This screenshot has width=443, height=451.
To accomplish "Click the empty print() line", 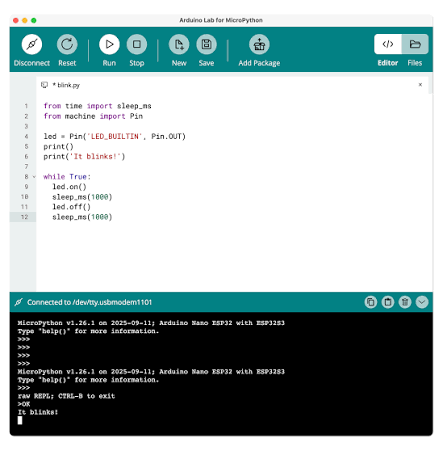I will coord(58,146).
